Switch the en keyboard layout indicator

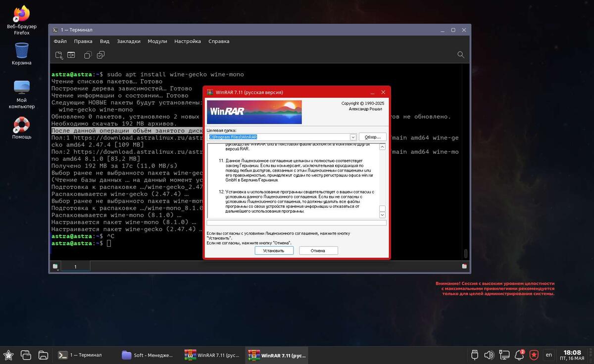[x=548, y=355]
